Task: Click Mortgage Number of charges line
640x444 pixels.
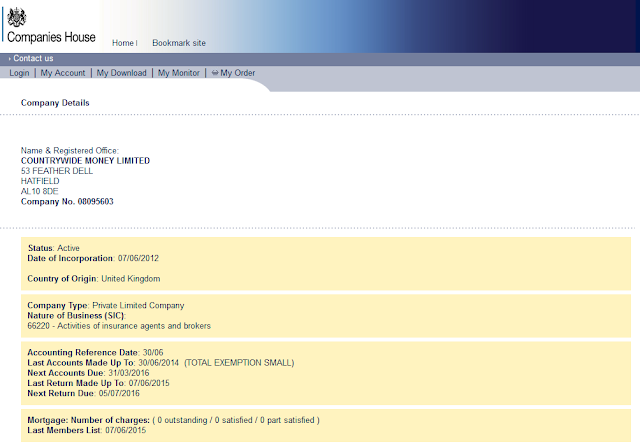Action: [173, 420]
